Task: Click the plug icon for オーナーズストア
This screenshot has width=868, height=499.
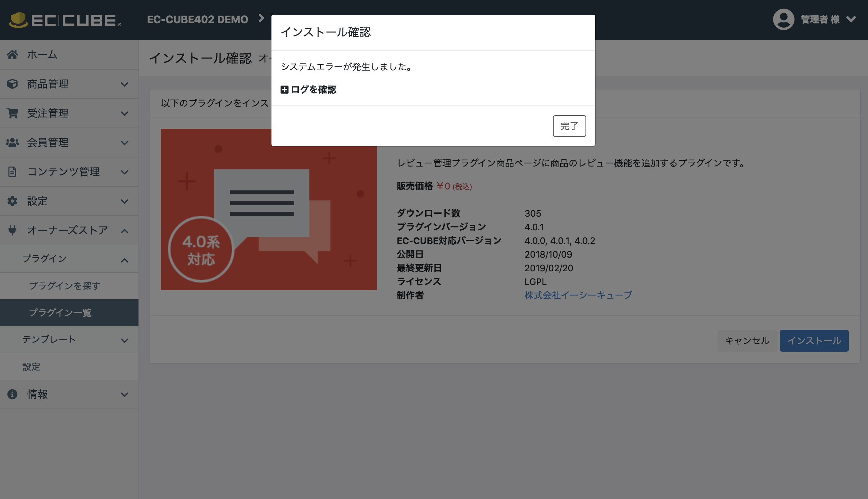Action: click(12, 230)
